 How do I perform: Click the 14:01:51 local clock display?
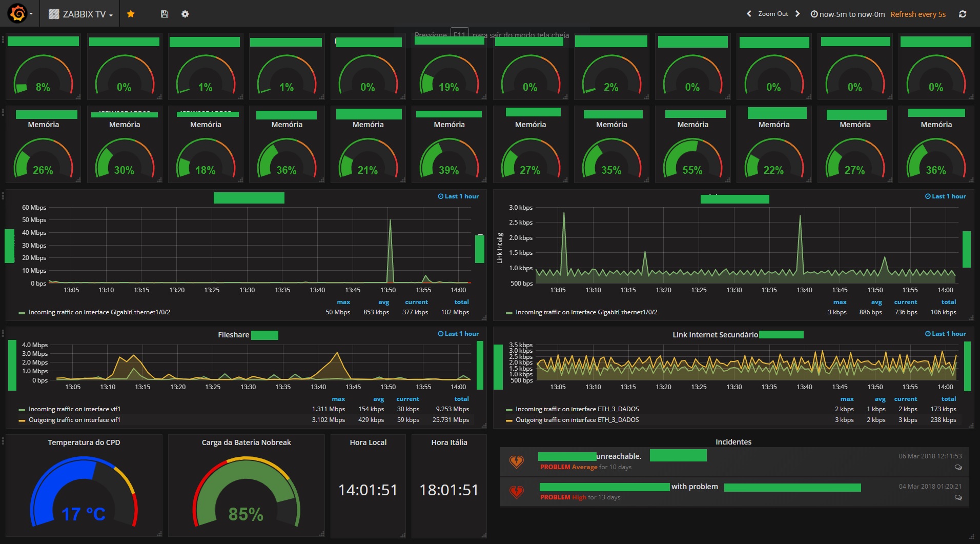tap(368, 490)
